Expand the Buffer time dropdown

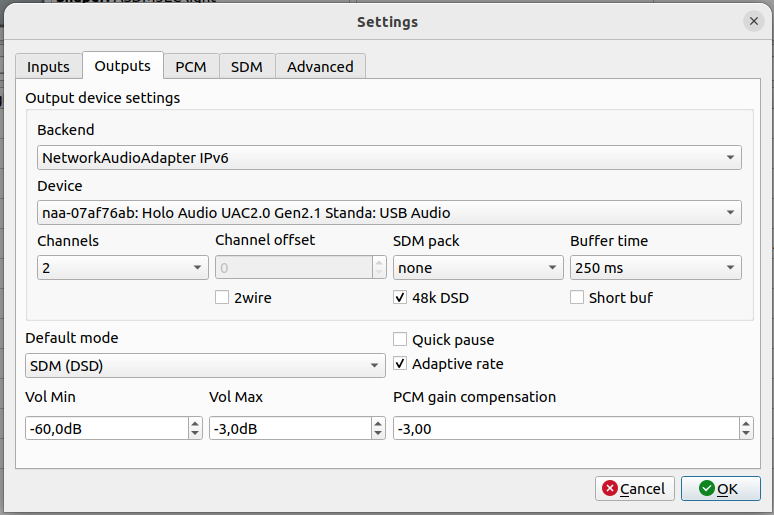(655, 268)
